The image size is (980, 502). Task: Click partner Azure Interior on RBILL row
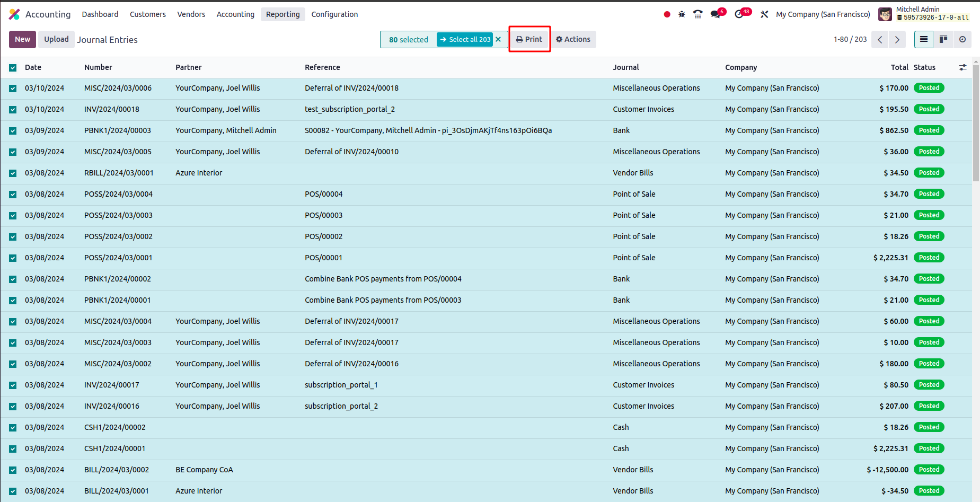[199, 173]
